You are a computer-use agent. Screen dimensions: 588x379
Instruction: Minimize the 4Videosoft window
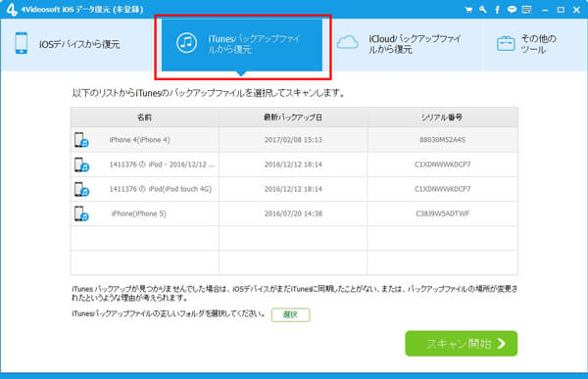pyautogui.click(x=545, y=10)
